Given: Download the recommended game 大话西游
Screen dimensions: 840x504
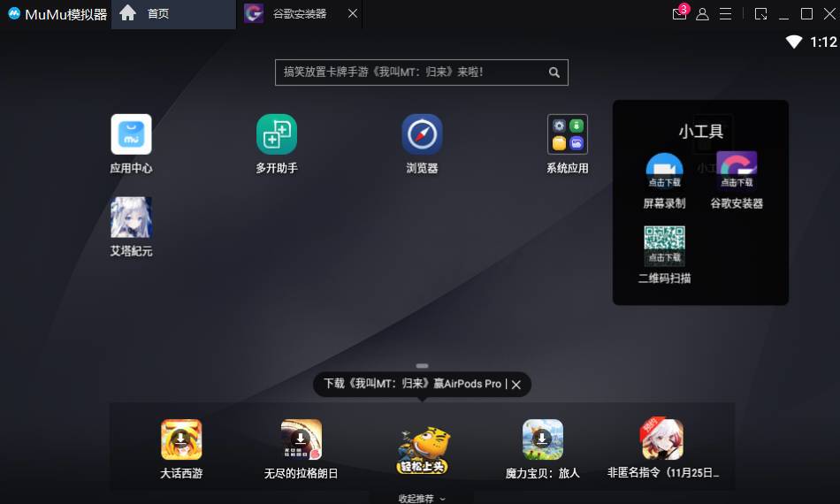Looking at the screenshot, I should point(181,439).
